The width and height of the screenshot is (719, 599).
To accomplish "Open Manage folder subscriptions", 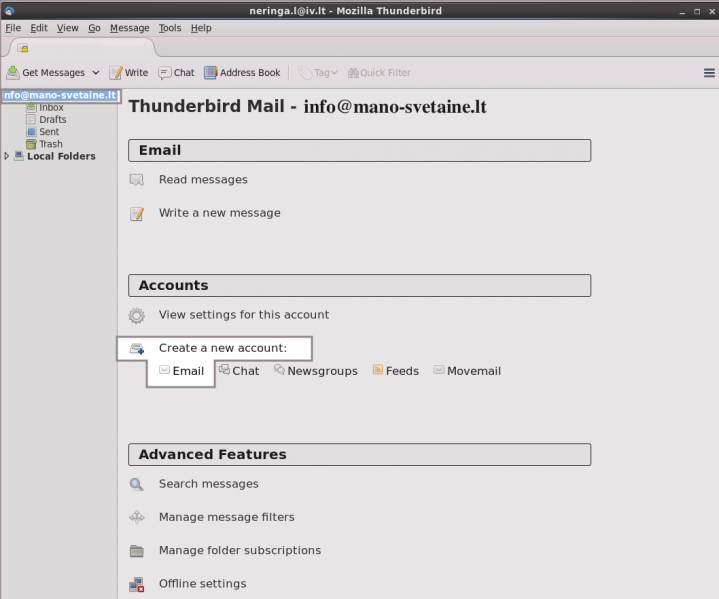I will pos(240,550).
